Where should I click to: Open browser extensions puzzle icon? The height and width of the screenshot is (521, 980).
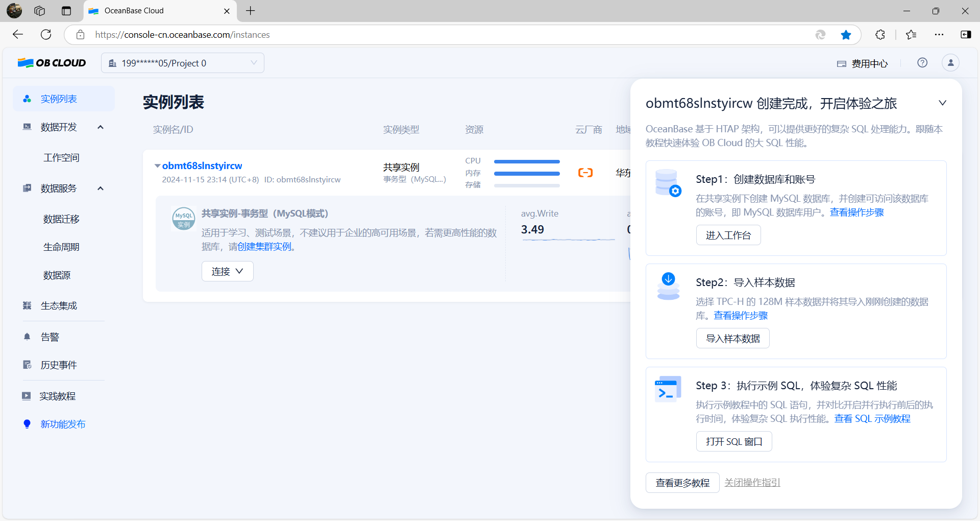click(880, 34)
